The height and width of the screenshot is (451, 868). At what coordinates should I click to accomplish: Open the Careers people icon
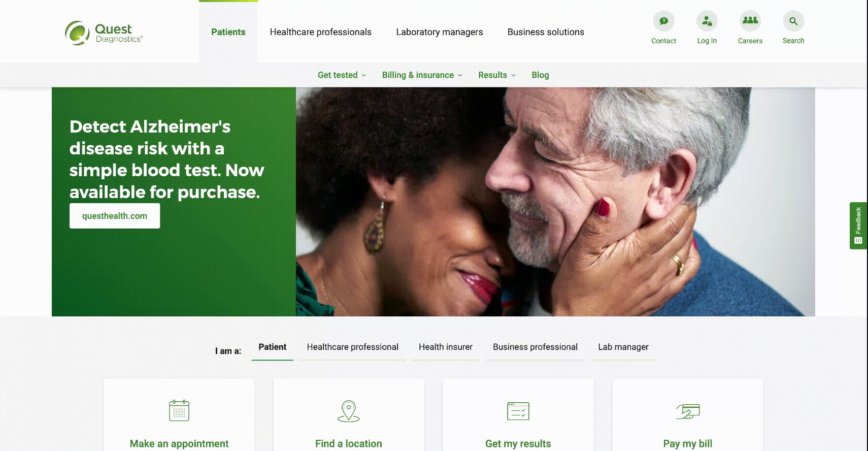750,21
